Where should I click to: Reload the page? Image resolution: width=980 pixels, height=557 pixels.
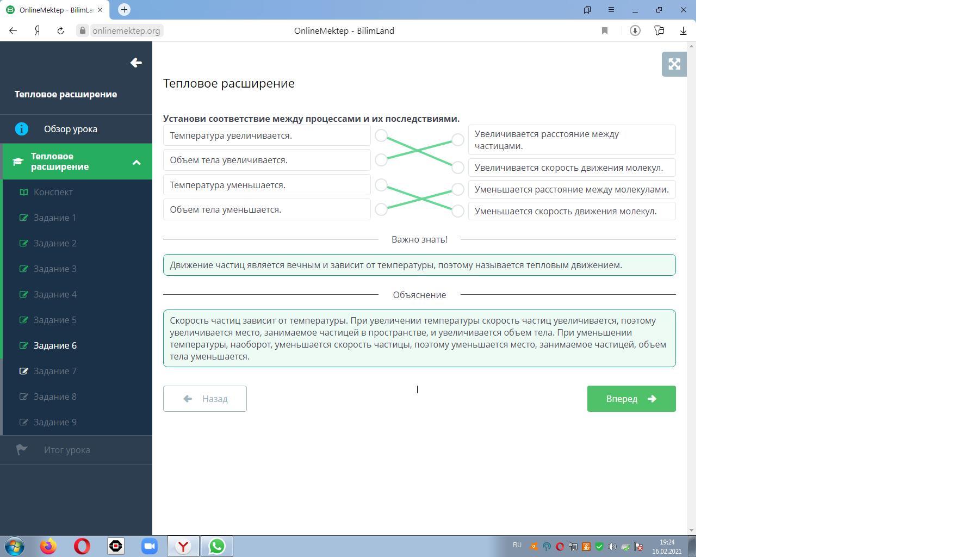(x=60, y=30)
